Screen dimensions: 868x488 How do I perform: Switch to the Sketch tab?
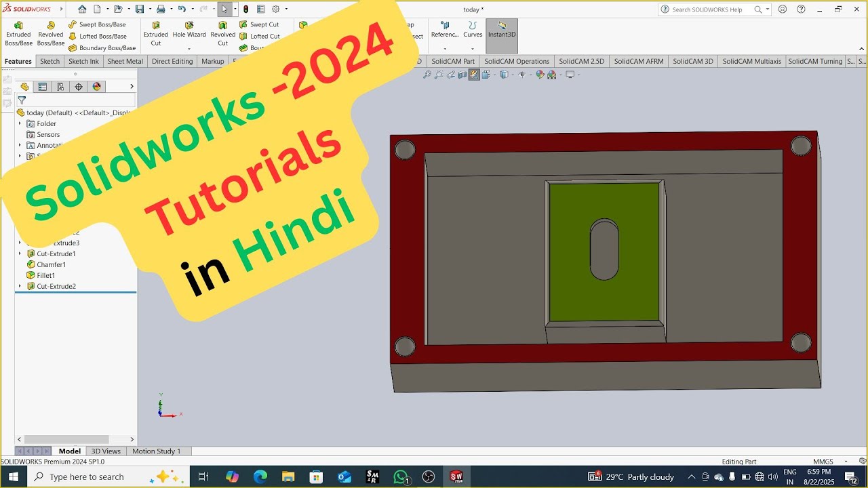(50, 61)
